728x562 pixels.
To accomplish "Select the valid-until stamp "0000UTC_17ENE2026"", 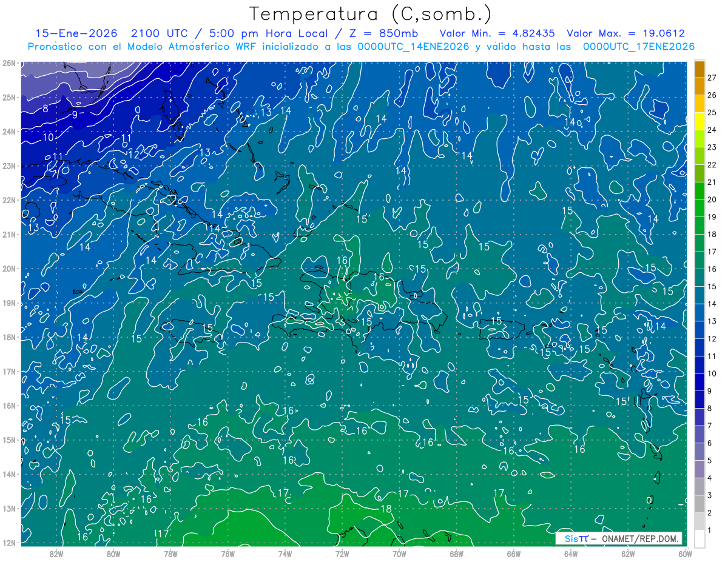I will pyautogui.click(x=638, y=47).
